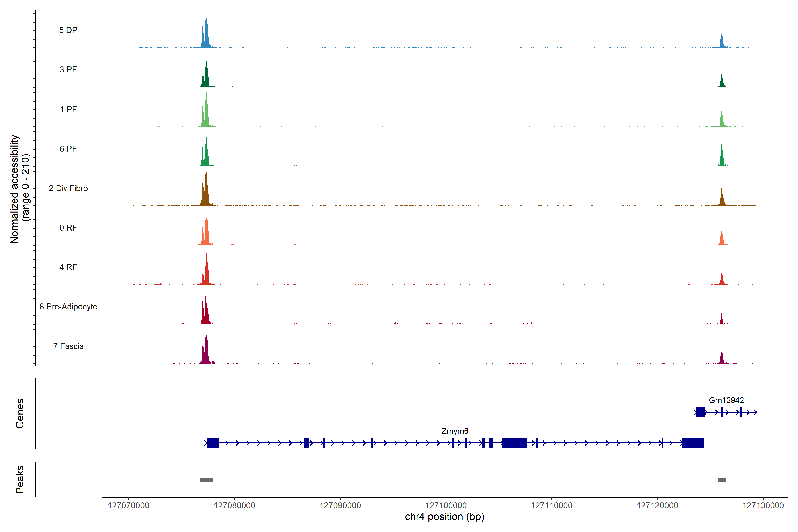Select the 2 Div Fibro track label

pos(68,188)
